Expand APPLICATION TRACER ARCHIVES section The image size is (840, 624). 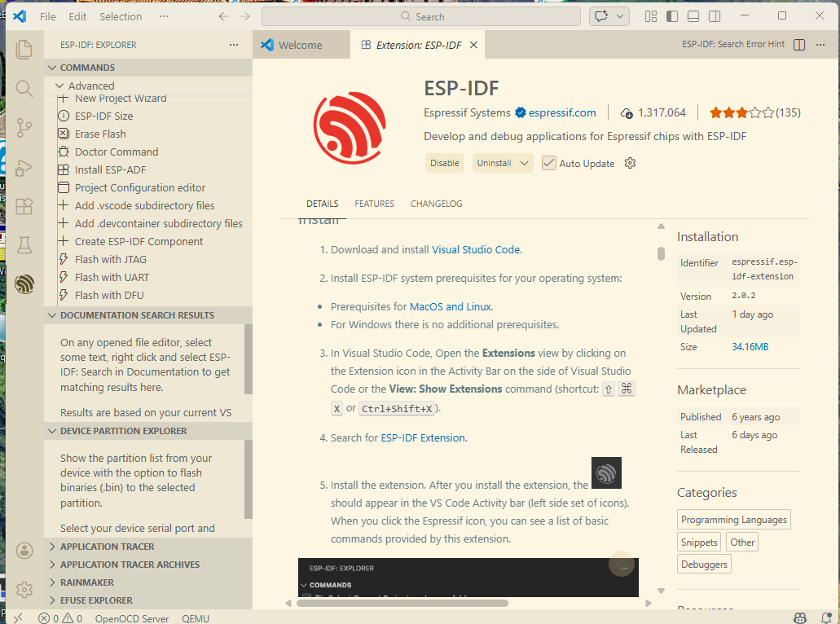(x=147, y=564)
